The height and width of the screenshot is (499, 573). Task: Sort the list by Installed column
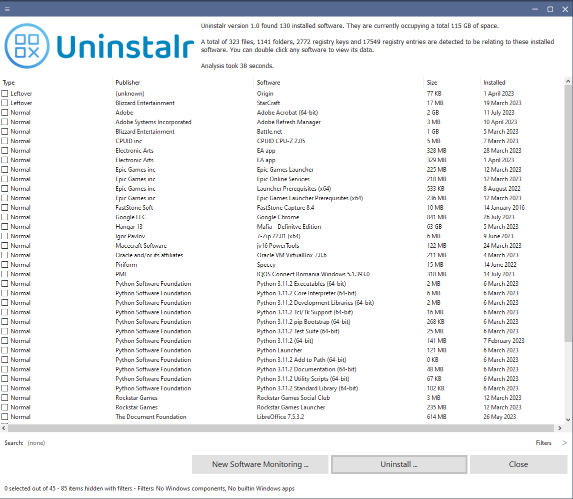494,83
